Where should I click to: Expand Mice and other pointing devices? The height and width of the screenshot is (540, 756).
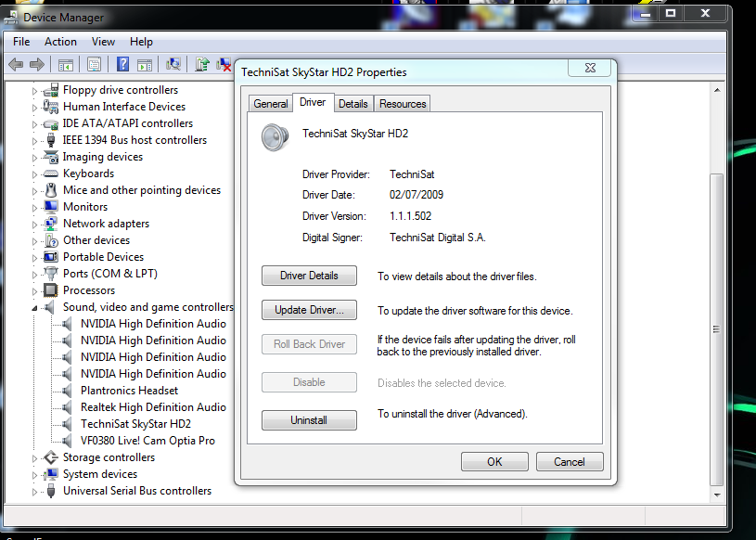pyautogui.click(x=34, y=191)
